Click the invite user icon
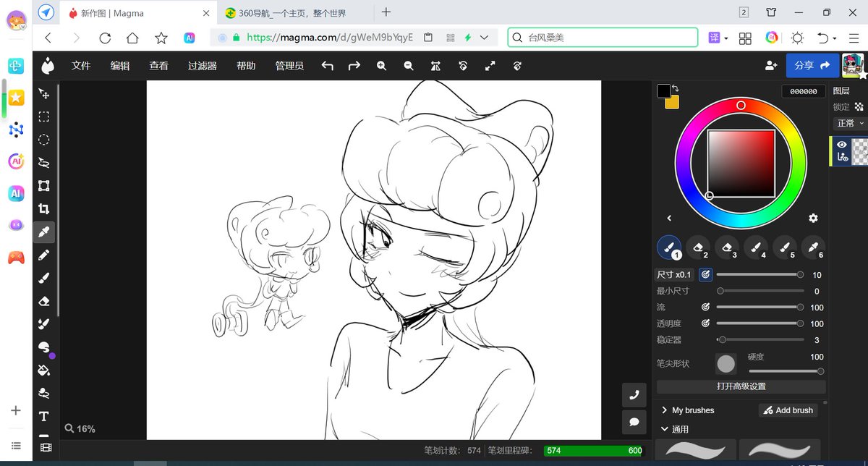The height and width of the screenshot is (466, 868). tap(771, 66)
